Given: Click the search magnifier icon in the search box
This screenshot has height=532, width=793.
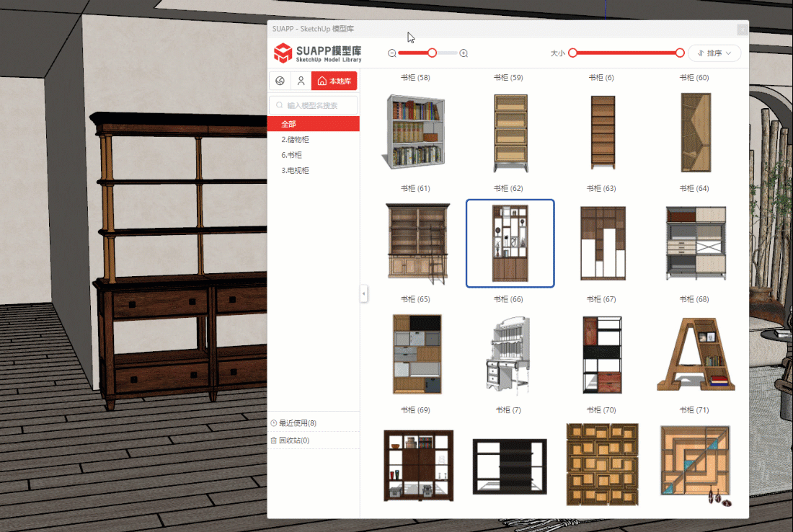Looking at the screenshot, I should coord(279,105).
